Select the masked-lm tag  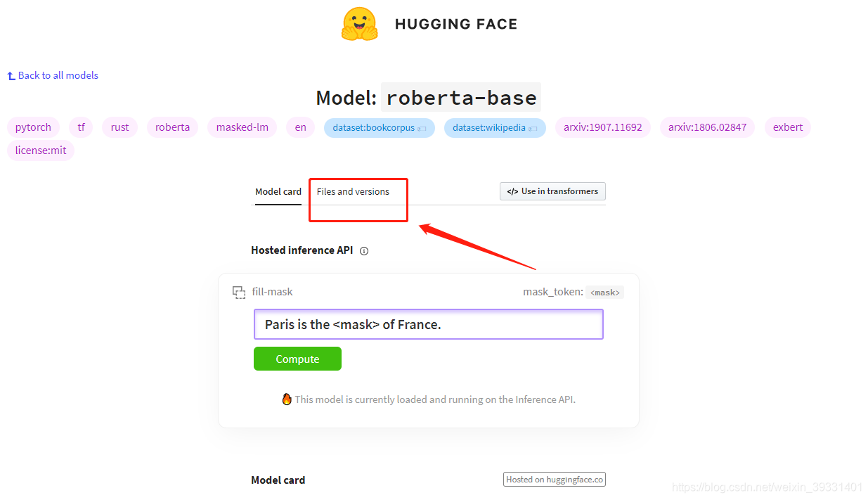pyautogui.click(x=242, y=127)
